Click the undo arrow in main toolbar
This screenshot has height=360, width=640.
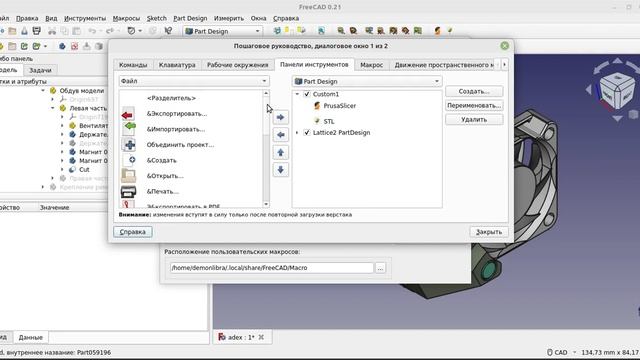(x=92, y=31)
